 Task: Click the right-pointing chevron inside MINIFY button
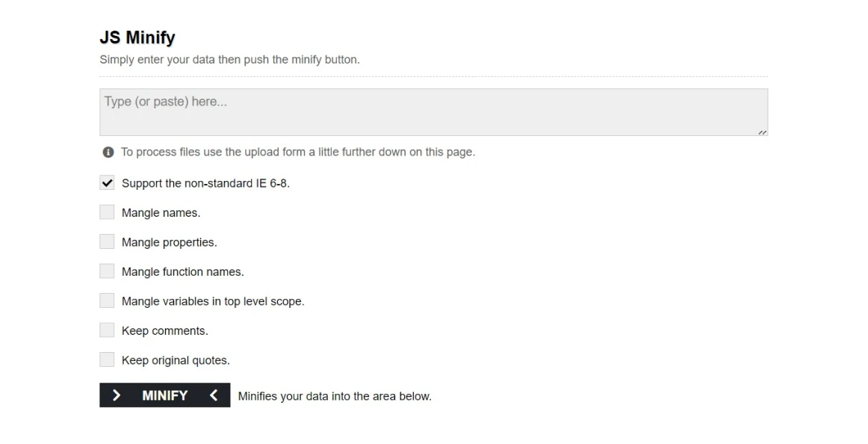[x=117, y=395]
